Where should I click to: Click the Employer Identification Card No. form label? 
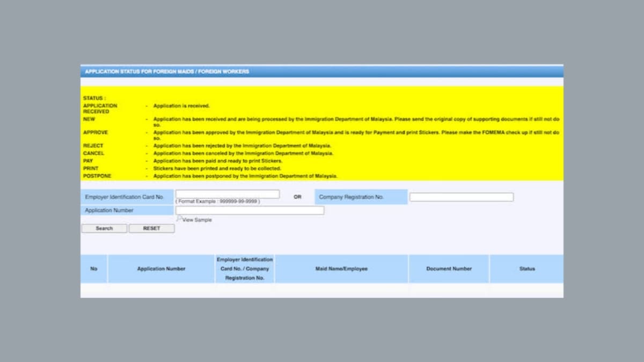[x=125, y=197]
